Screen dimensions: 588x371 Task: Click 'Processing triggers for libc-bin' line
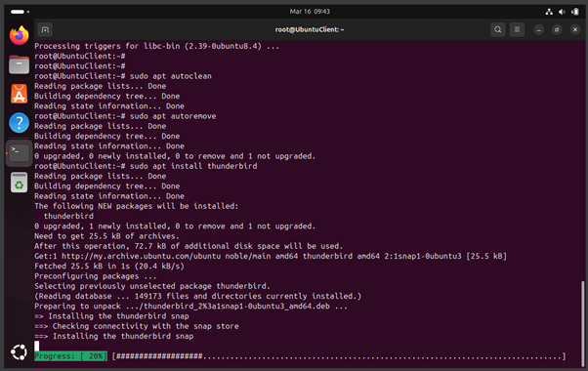[x=156, y=46]
